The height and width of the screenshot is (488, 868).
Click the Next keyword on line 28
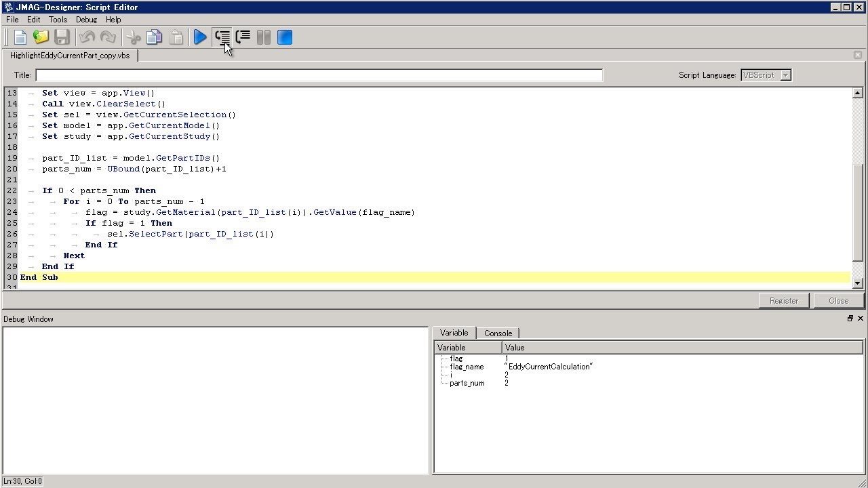point(74,256)
